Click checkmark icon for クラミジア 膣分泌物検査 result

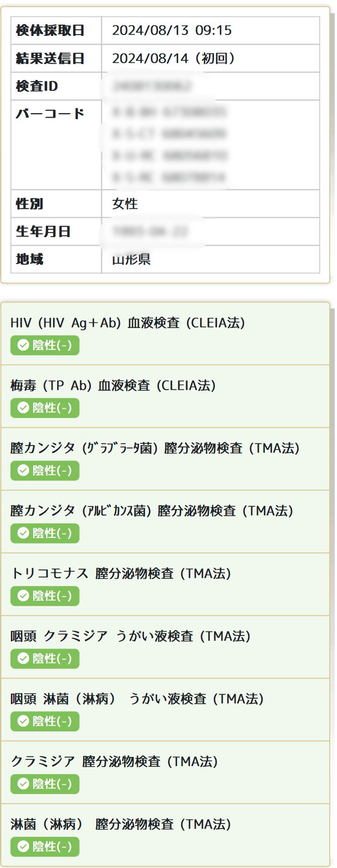[23, 784]
